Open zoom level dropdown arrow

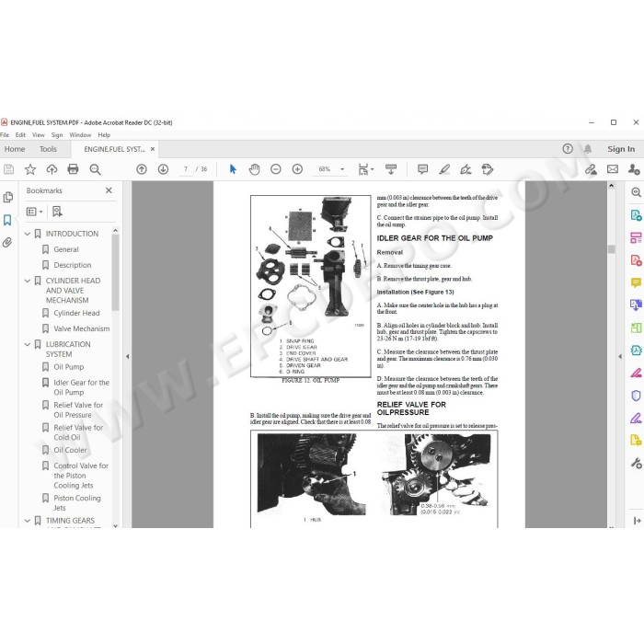342,169
